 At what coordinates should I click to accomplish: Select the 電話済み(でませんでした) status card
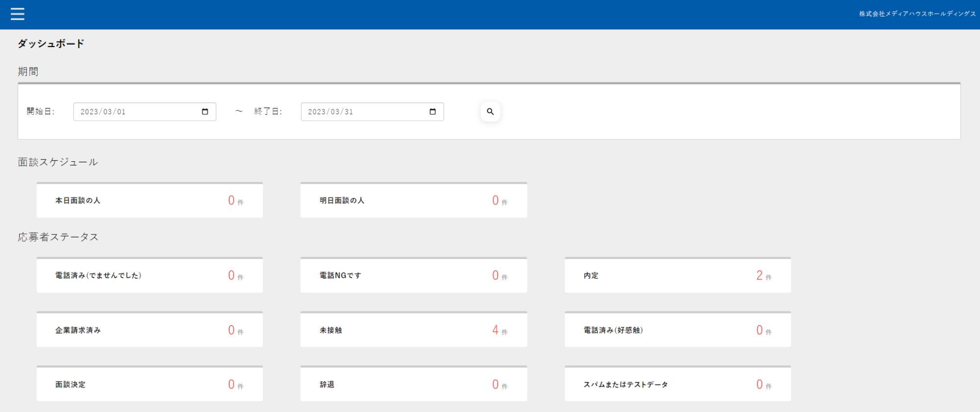149,276
